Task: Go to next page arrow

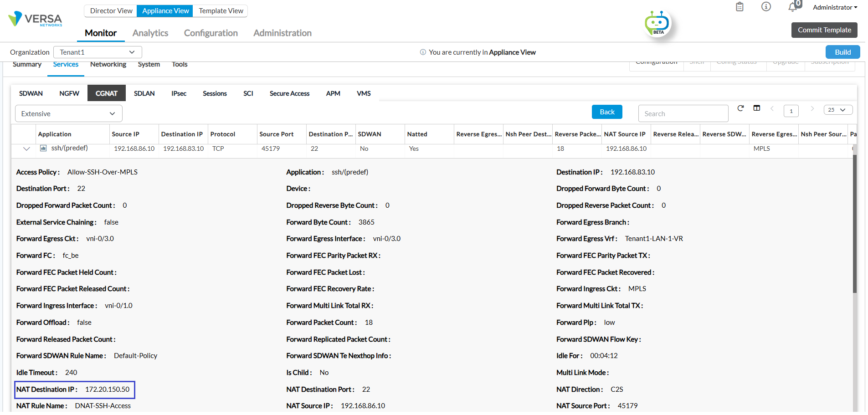Action: point(812,108)
